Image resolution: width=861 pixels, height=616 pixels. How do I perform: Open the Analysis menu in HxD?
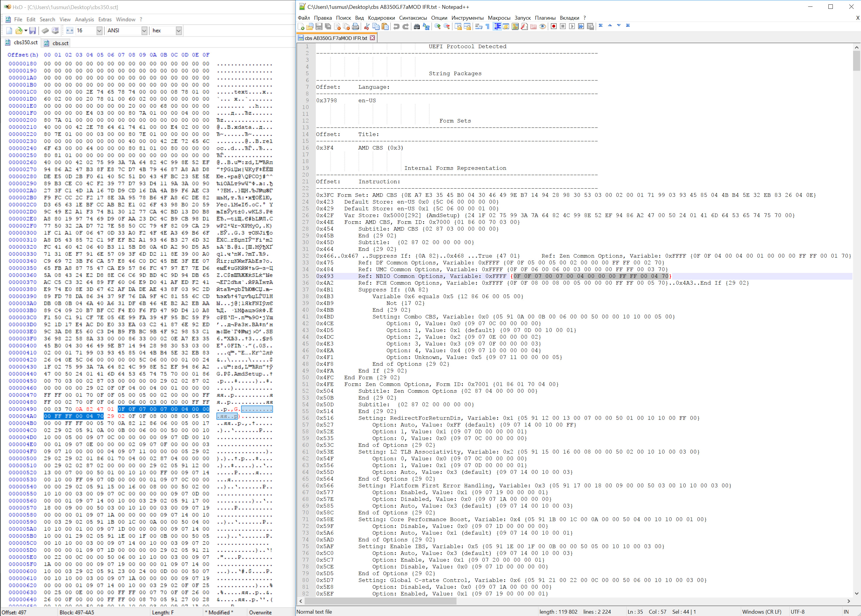coord(84,19)
